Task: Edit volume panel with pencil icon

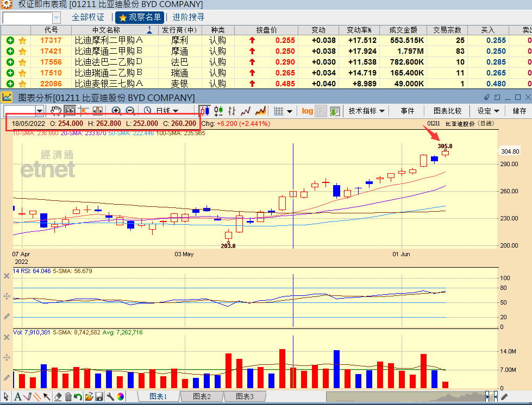Action: point(7,377)
